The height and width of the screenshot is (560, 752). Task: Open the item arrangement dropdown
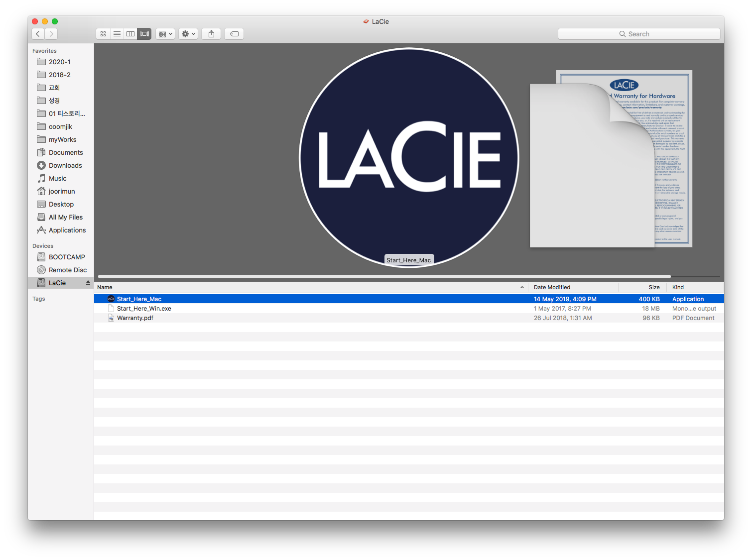pyautogui.click(x=165, y=34)
